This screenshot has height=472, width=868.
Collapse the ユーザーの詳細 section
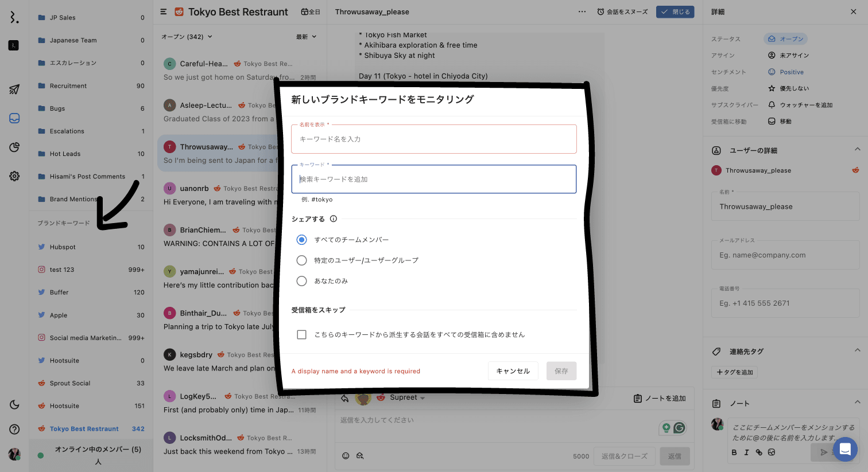point(857,150)
